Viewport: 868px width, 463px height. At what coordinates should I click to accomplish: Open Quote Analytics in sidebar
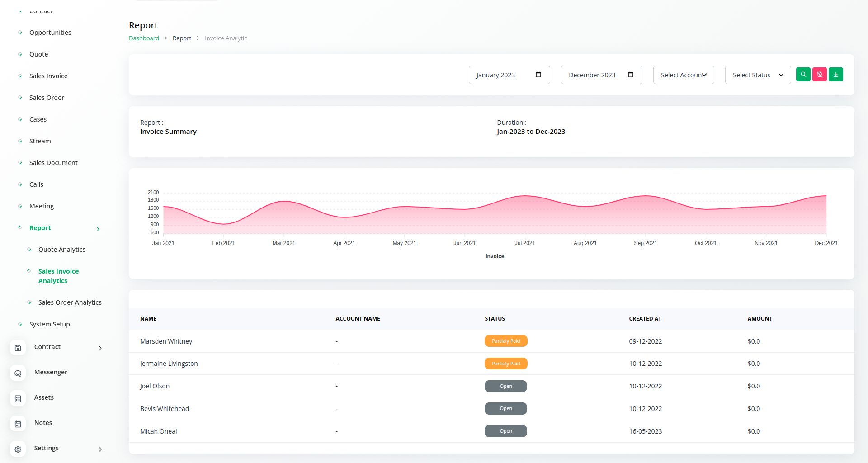(x=61, y=250)
